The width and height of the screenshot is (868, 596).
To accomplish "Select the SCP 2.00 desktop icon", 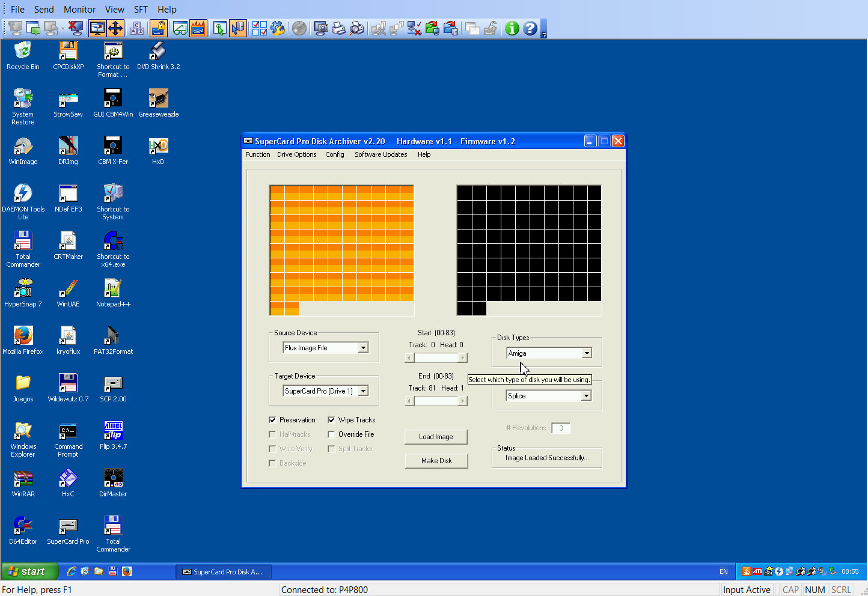I will 113,388.
